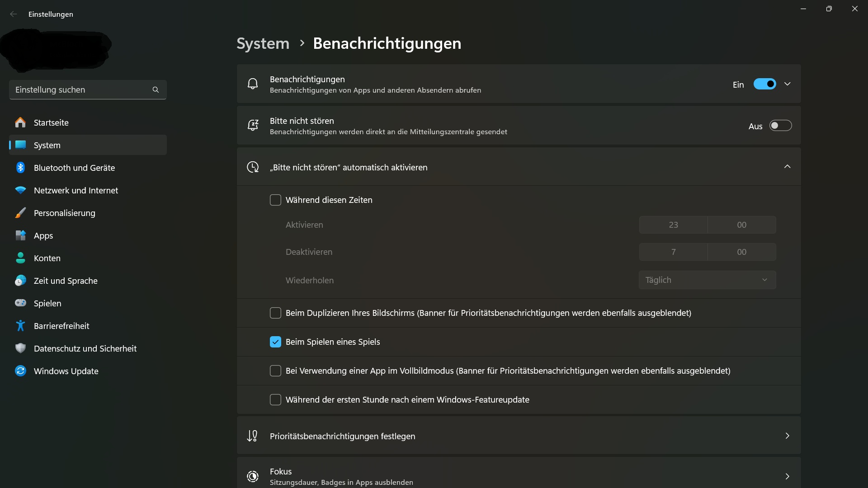
Task: Click the Fokus target icon
Action: pos(252,476)
